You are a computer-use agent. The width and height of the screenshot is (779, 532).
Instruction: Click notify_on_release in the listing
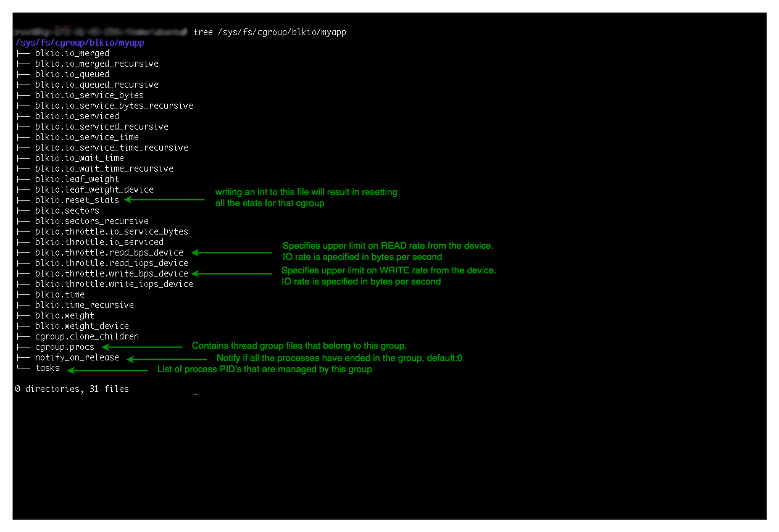tap(76, 357)
